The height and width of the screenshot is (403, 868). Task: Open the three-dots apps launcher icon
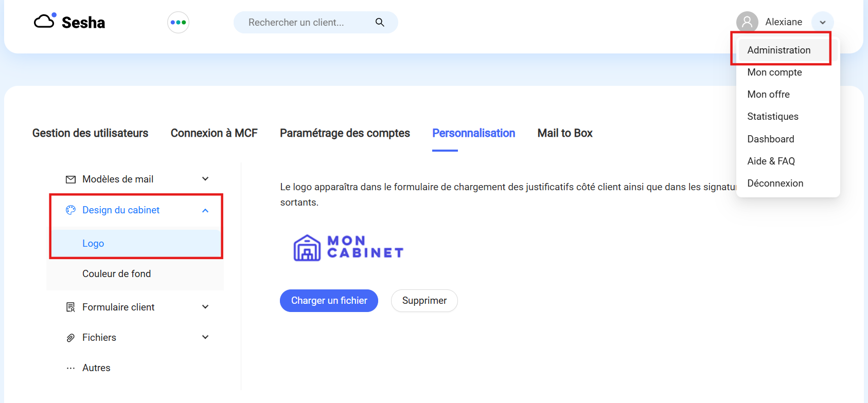click(178, 23)
